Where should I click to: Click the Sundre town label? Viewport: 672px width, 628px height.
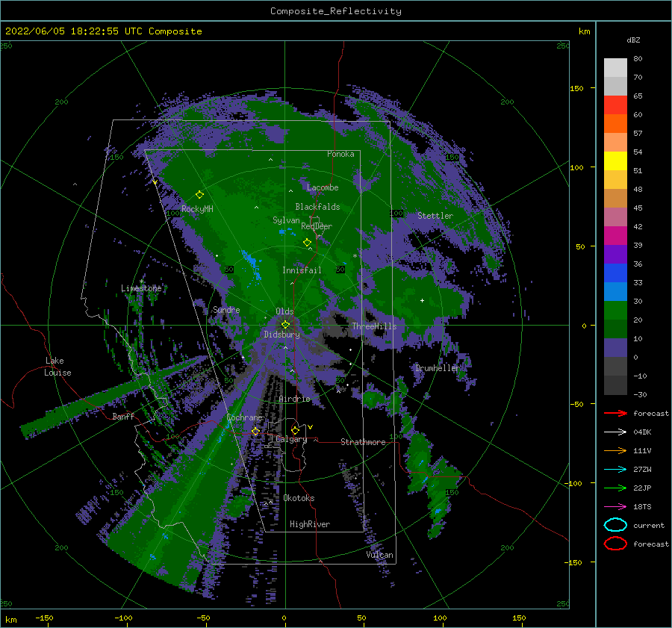(x=226, y=309)
